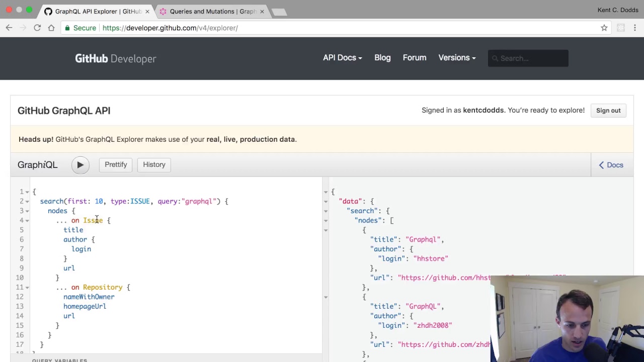This screenshot has height=362, width=644.
Task: Collapse the result "search" fold arrow
Action: point(326,211)
